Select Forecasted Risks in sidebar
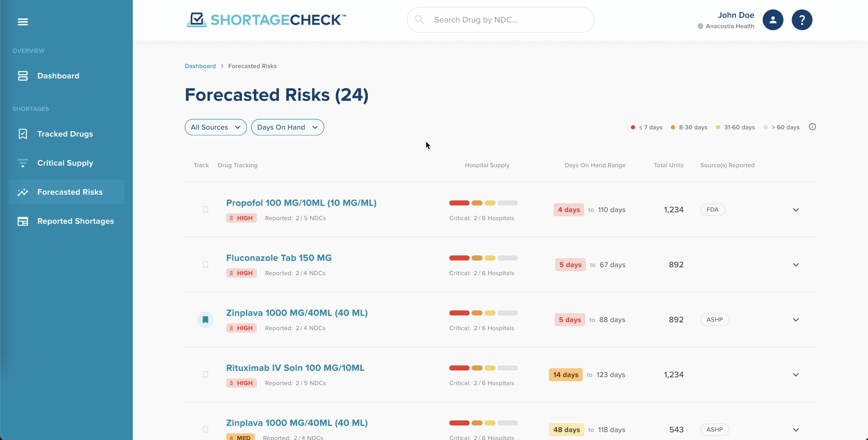The image size is (868, 440). click(66, 192)
